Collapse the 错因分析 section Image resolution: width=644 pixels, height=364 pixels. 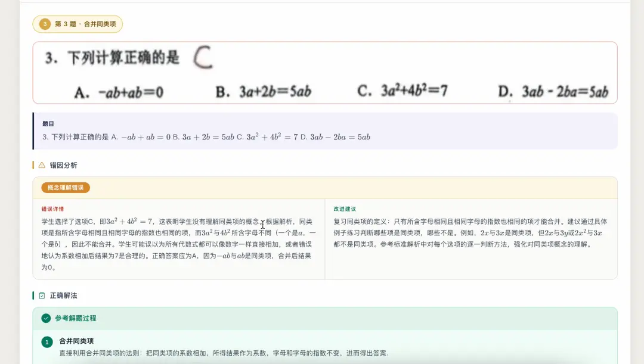[x=65, y=165]
